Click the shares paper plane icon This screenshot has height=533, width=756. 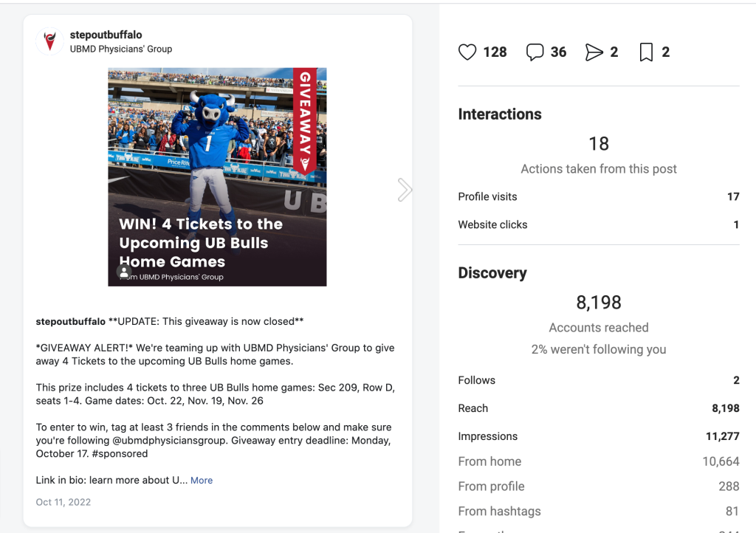coord(594,52)
